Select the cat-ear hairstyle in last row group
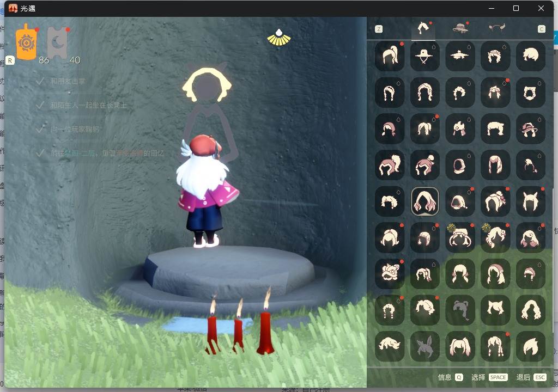 pyautogui.click(x=495, y=310)
